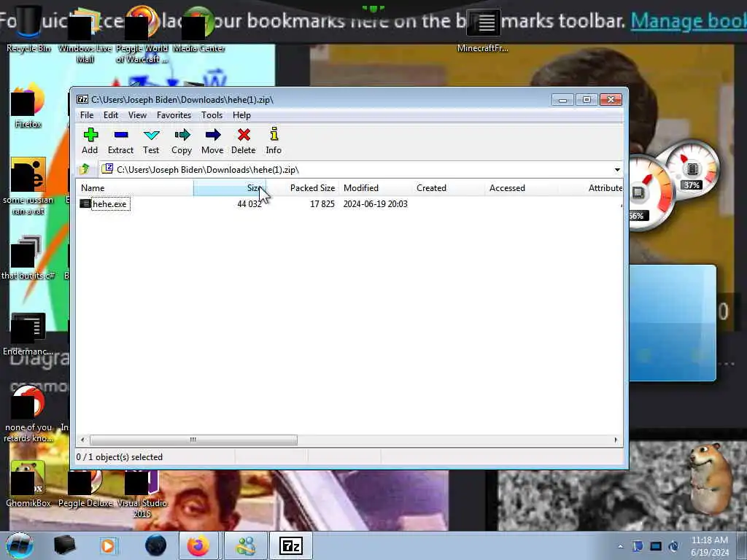This screenshot has height=560, width=747.
Task: Open the Info toolbar icon
Action: point(274,141)
